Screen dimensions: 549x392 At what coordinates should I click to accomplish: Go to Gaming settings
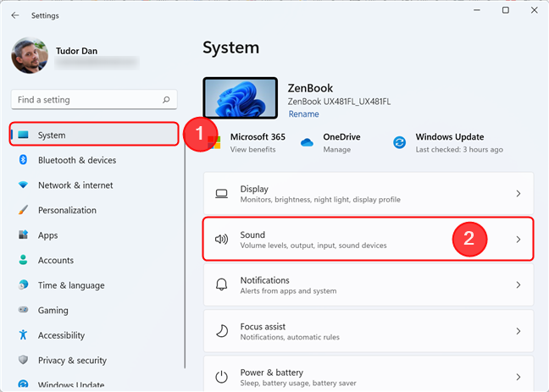click(x=94, y=310)
